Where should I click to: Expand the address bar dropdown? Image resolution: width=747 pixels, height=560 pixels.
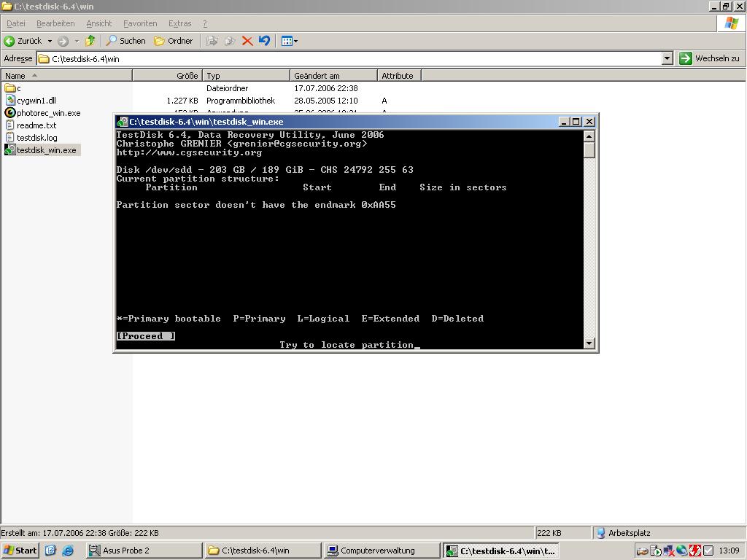667,58
